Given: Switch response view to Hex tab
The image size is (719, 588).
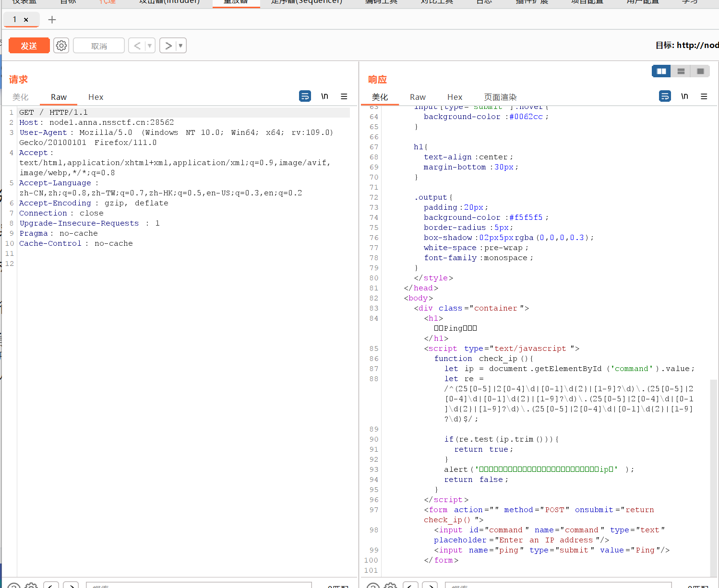Looking at the screenshot, I should tap(455, 97).
